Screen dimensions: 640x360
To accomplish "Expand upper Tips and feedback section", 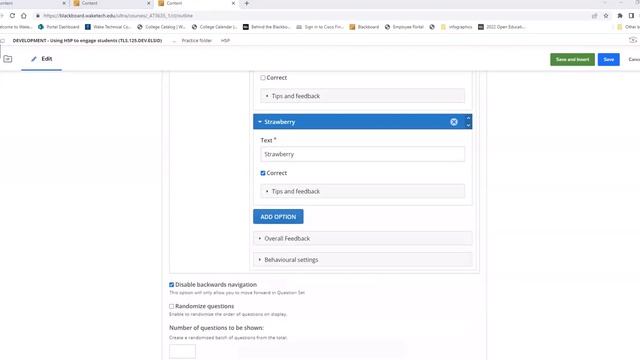I will point(362,96).
